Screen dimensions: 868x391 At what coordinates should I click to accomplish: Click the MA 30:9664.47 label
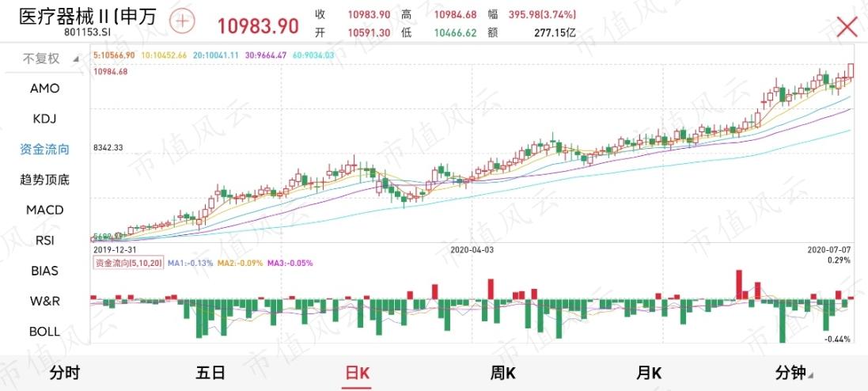(x=266, y=55)
